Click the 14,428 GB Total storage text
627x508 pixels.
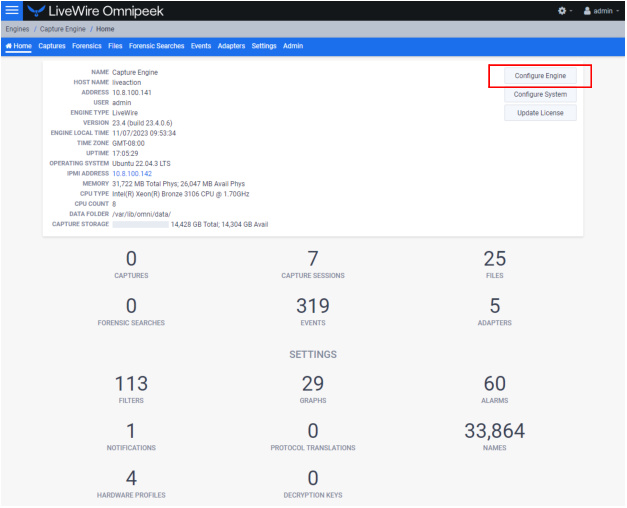[194, 224]
